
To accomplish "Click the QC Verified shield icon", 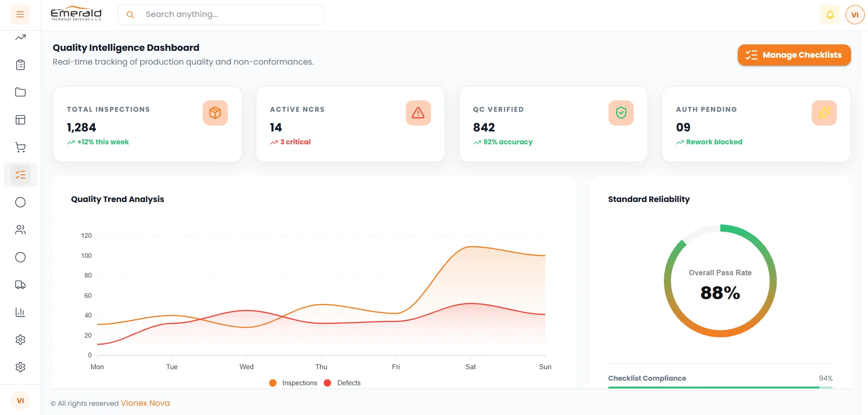I will [x=621, y=113].
